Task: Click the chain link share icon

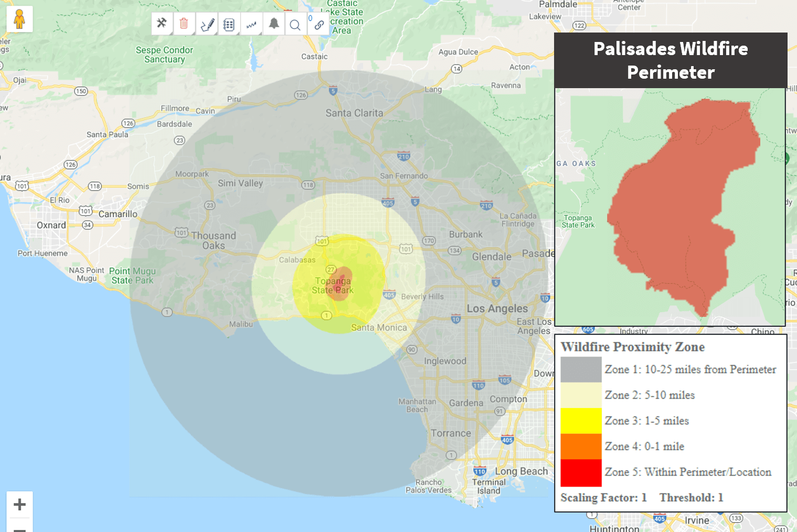Action: tap(318, 24)
